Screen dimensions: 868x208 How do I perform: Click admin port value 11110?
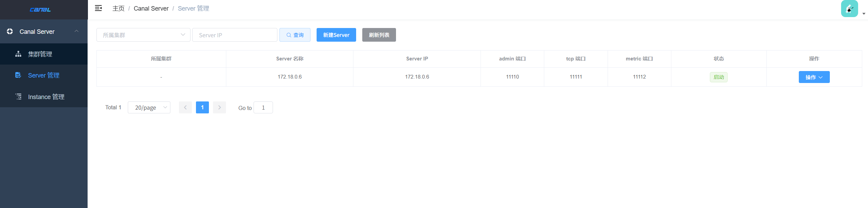point(512,77)
